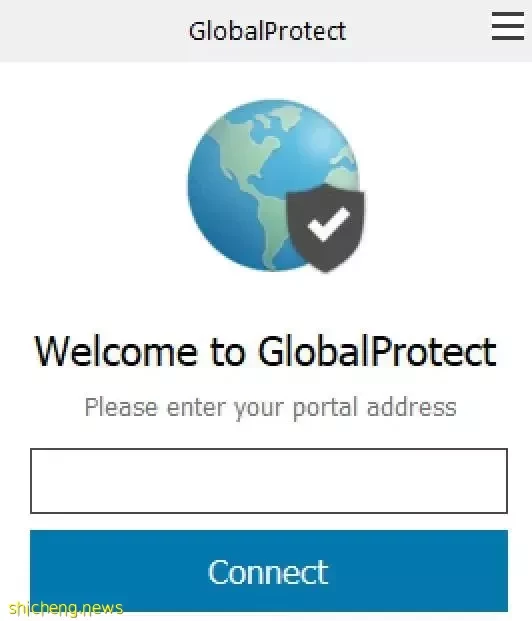Open the hamburger menu in the header
This screenshot has width=532, height=621.
[508, 26]
